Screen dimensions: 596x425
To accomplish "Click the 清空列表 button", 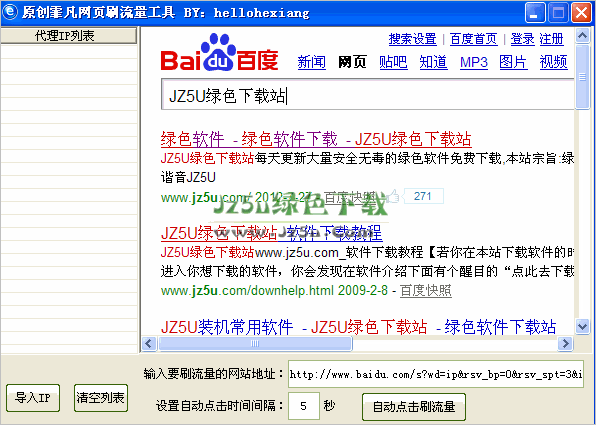I will click(x=100, y=398).
